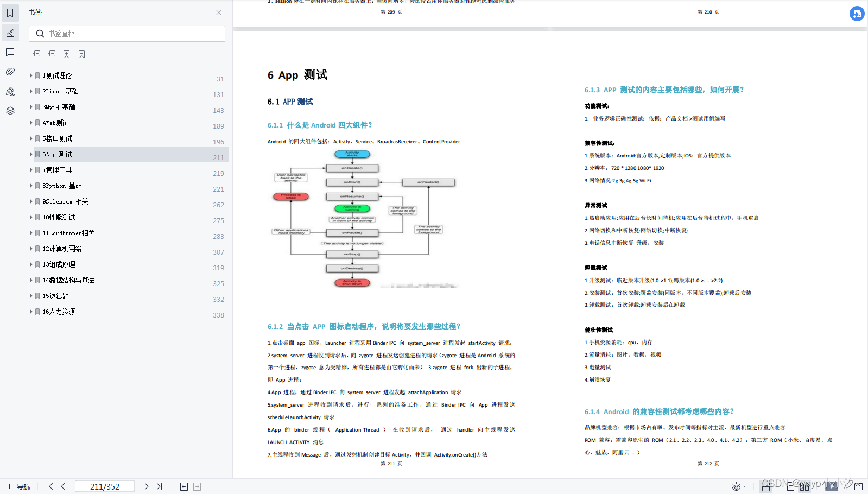This screenshot has width=868, height=494.
Task: Jump to 16人力资源 bookmark
Action: click(x=59, y=312)
